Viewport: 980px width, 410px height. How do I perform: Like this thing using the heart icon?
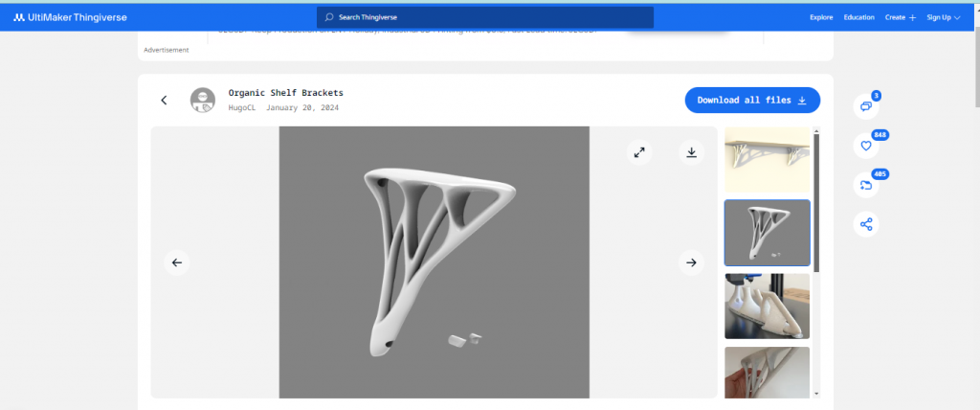[x=866, y=146]
